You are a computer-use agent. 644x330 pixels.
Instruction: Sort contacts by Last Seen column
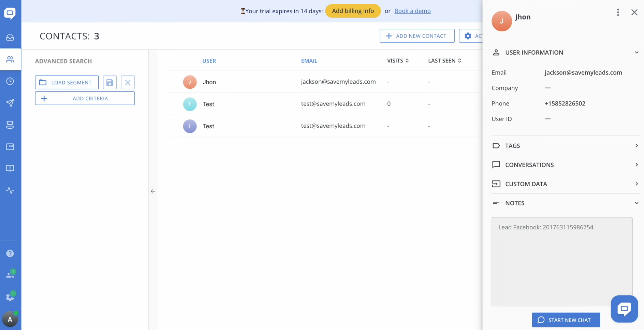point(445,61)
